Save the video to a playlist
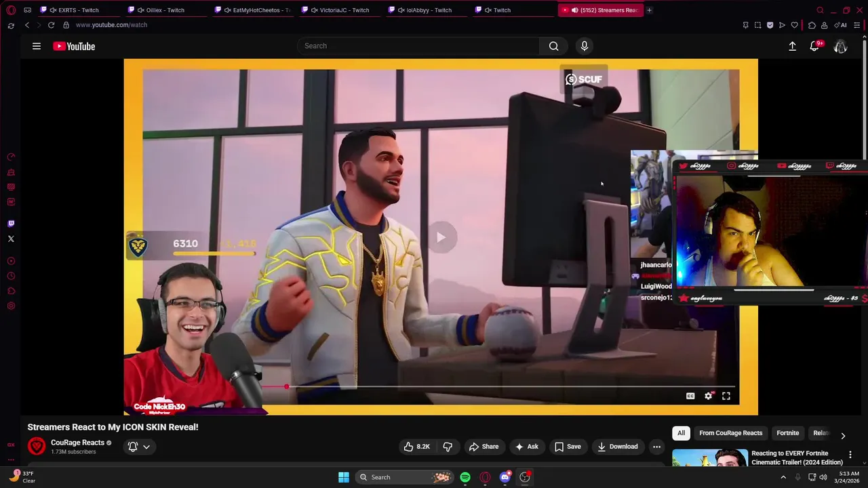 568,447
